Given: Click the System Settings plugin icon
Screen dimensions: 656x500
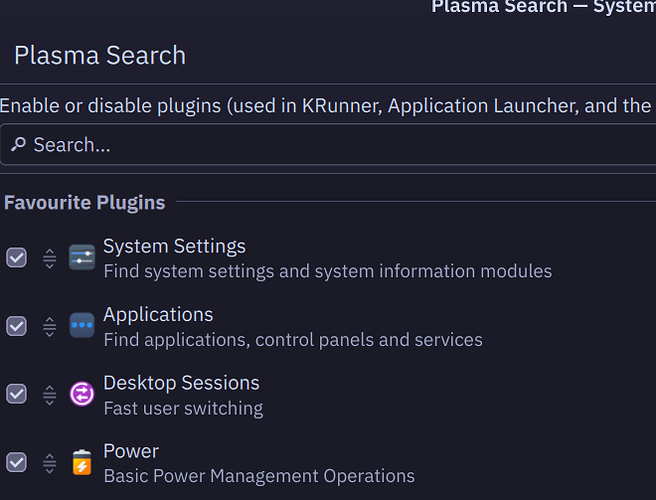Looking at the screenshot, I should pos(82,258).
